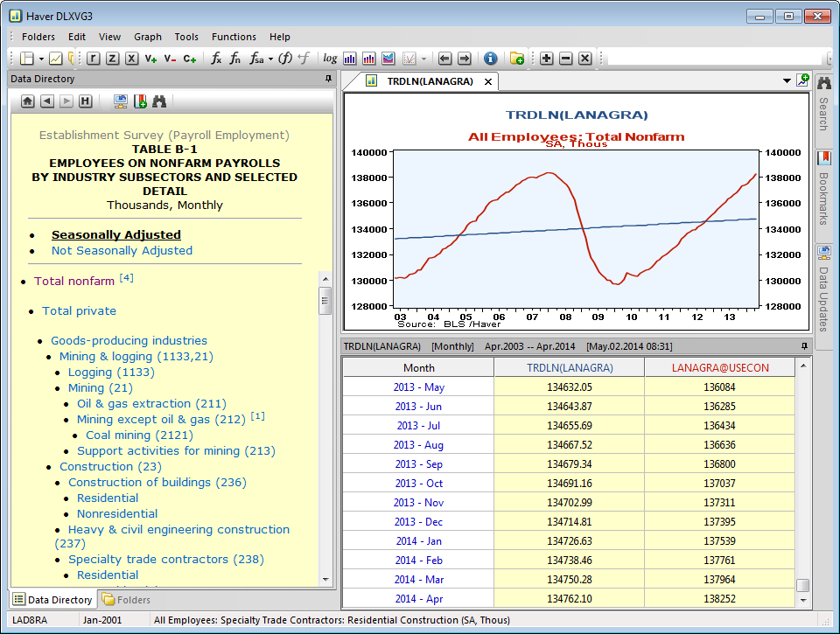Click the H button in Data Directory toolbar
Viewport: 840px width, 634px height.
[85, 101]
